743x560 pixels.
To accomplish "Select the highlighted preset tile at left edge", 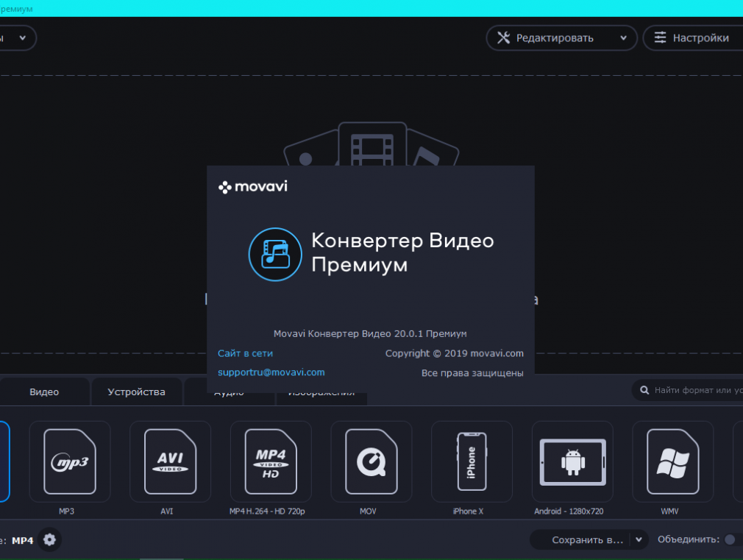I will click(4, 461).
